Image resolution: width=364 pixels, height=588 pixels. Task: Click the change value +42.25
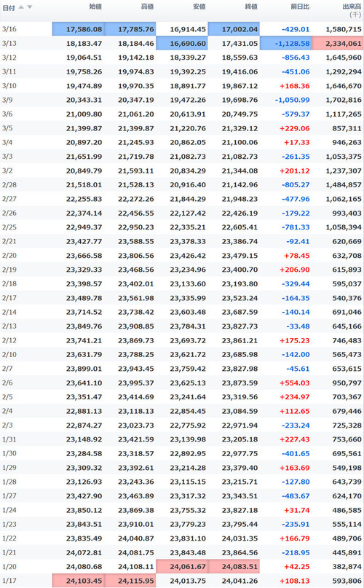(x=297, y=567)
